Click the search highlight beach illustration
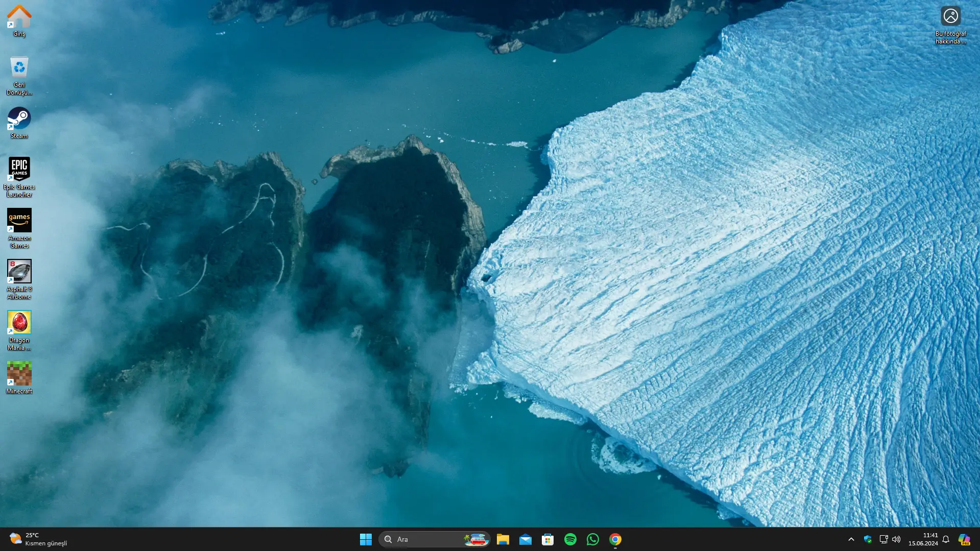The image size is (980, 551). pyautogui.click(x=475, y=539)
